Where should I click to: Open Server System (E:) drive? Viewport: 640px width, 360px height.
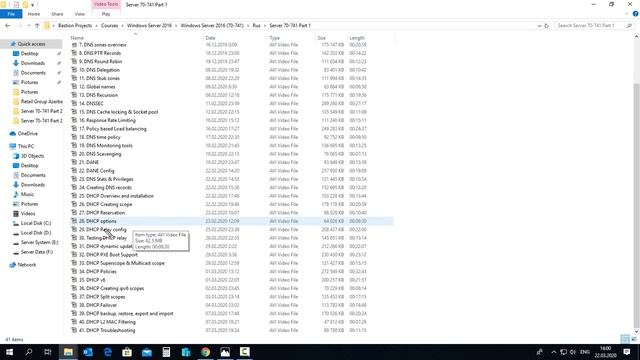(x=40, y=242)
